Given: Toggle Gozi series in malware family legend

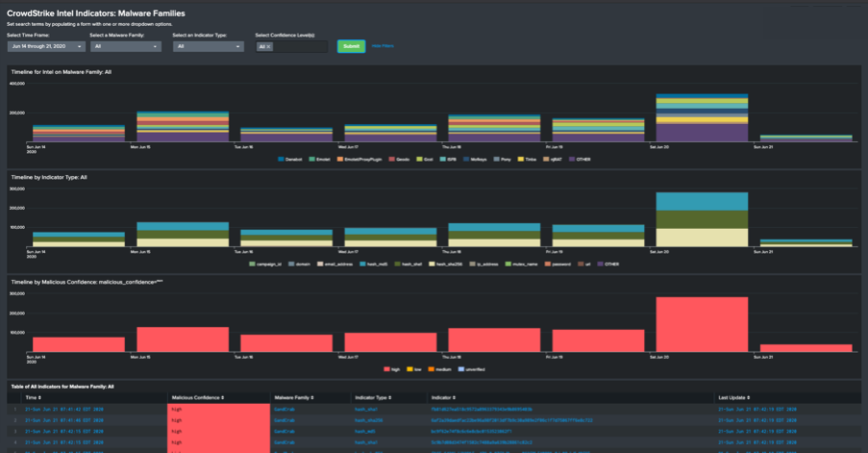Looking at the screenshot, I should tap(425, 160).
